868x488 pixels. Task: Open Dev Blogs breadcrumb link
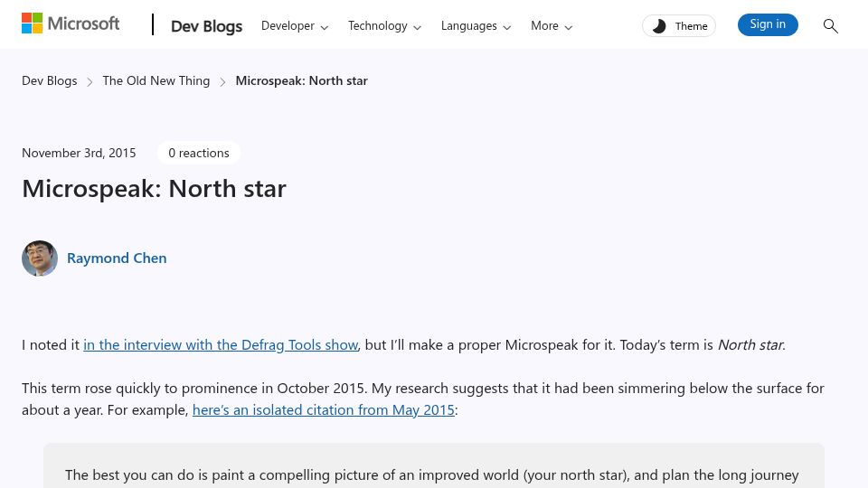click(x=49, y=80)
